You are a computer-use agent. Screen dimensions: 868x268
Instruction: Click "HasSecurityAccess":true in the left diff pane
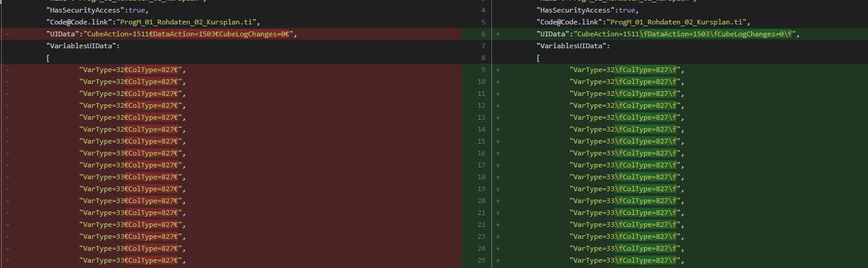pos(97,10)
